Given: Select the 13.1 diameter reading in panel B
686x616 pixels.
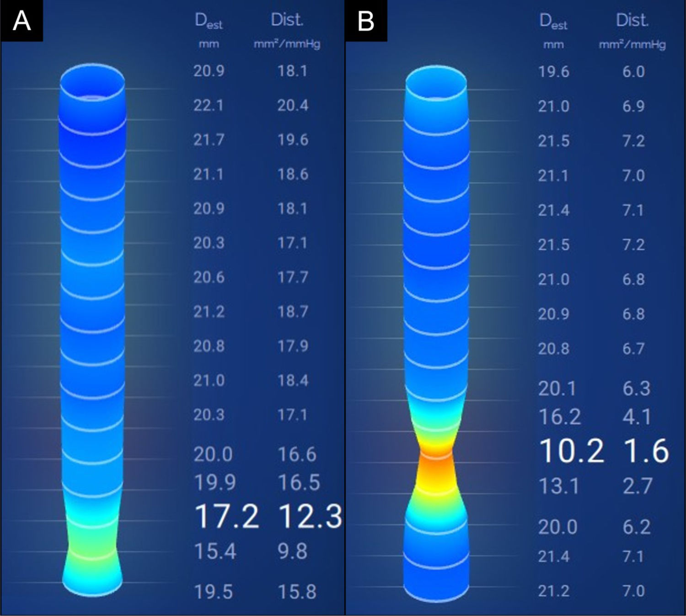Looking at the screenshot, I should (x=559, y=486).
